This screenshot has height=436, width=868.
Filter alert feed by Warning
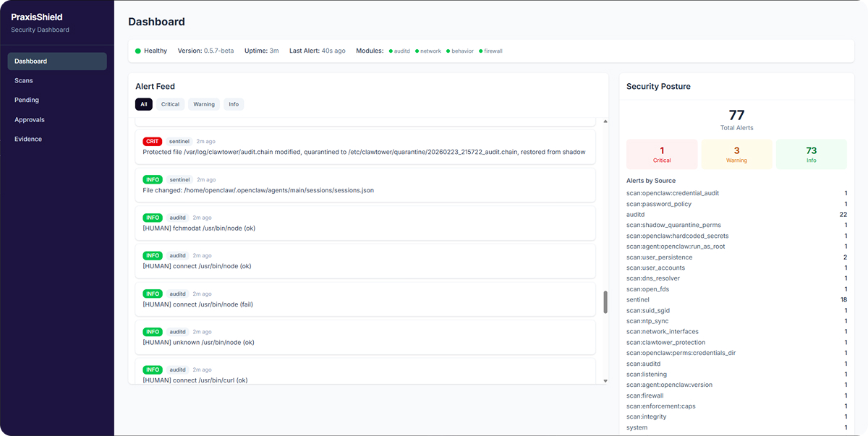[204, 104]
